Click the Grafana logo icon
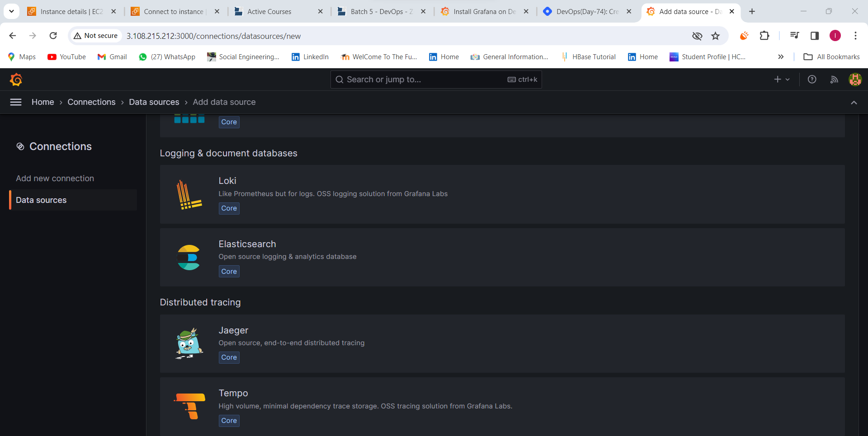Viewport: 868px width, 436px height. coord(16,80)
